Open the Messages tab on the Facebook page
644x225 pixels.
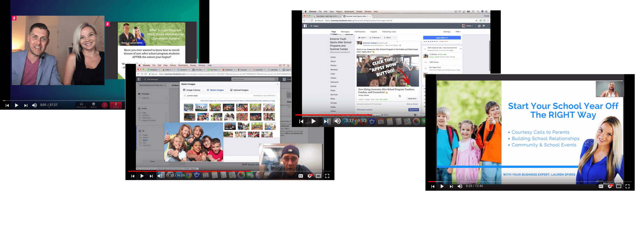pos(345,32)
